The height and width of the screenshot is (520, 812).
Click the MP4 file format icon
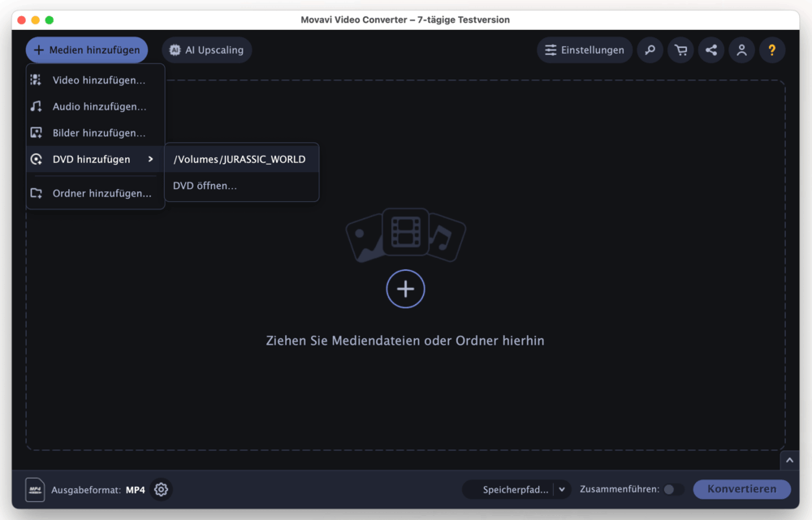point(35,489)
